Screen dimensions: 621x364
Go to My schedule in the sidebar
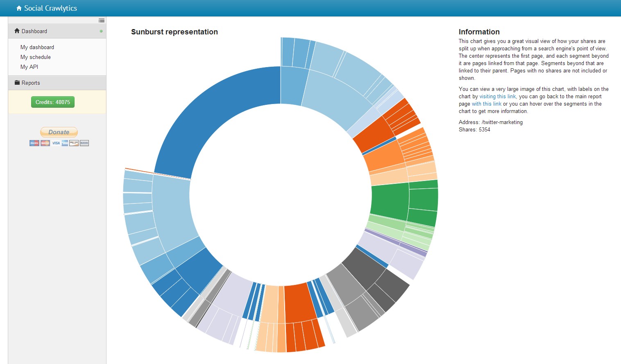(x=36, y=57)
